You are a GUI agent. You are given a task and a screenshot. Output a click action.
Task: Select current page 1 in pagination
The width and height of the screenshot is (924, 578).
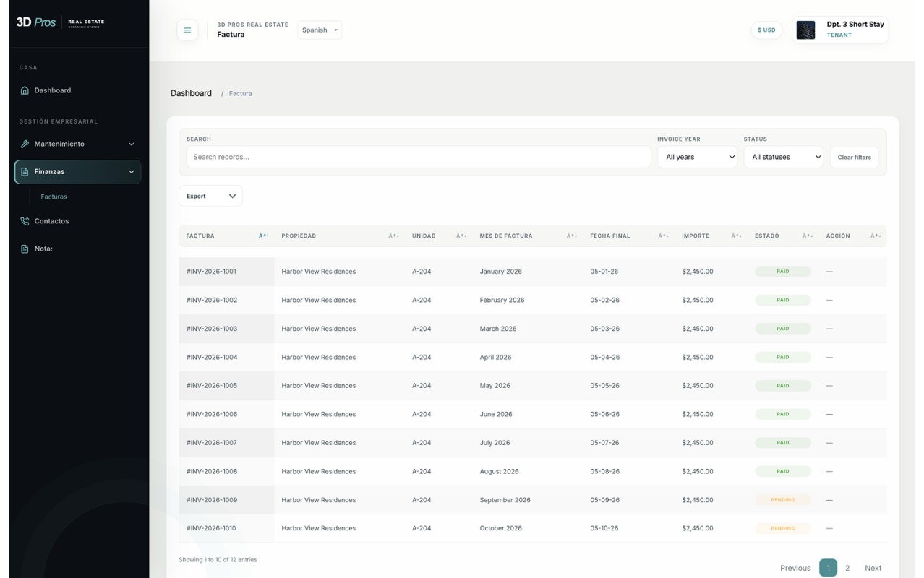828,568
